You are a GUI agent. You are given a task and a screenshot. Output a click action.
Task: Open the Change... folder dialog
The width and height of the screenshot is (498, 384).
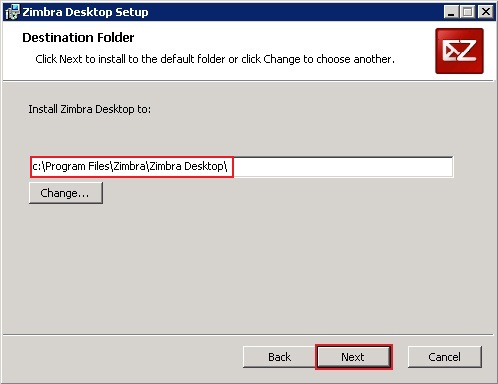click(x=66, y=193)
